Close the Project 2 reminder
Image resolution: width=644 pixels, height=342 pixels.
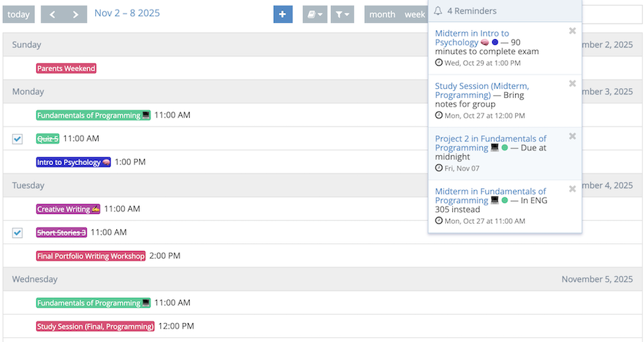tap(573, 136)
